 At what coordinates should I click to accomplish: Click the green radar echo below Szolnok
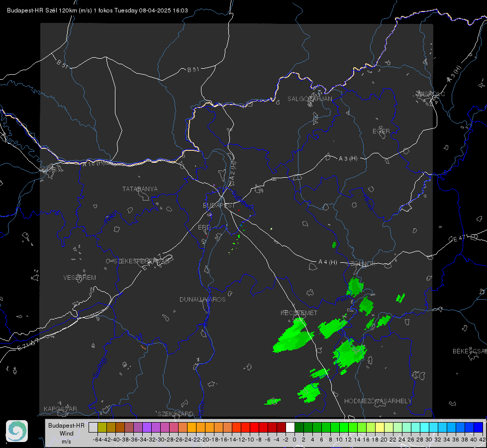(355, 287)
